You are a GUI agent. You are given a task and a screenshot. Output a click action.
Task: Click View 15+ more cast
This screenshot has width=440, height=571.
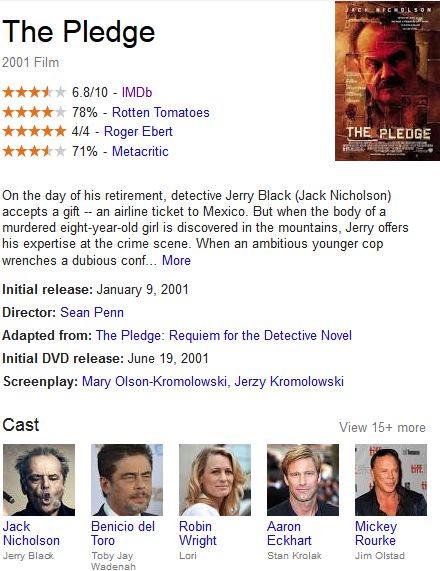pos(382,427)
